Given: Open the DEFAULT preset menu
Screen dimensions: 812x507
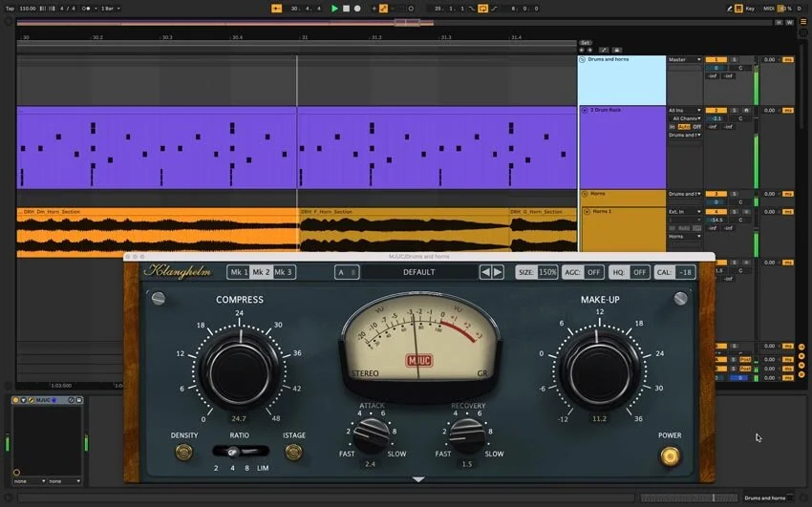Looking at the screenshot, I should click(419, 272).
